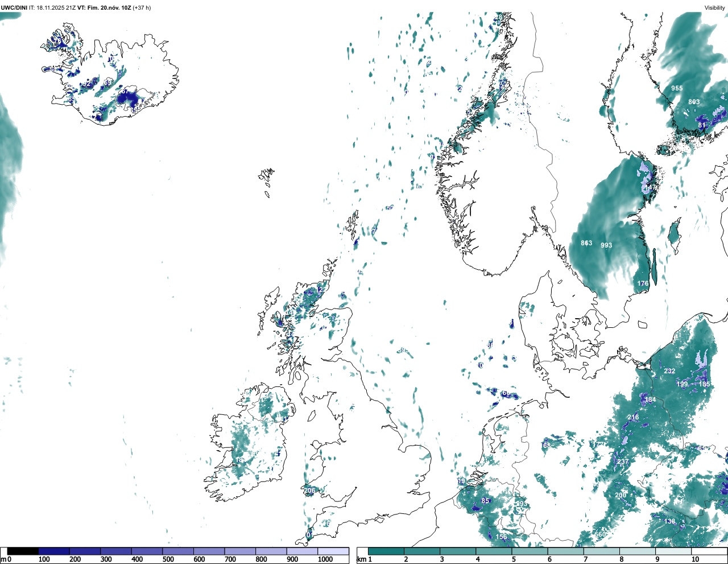The height and width of the screenshot is (564, 728).
Task: Click the 955 value over Finland
Action: coord(677,88)
